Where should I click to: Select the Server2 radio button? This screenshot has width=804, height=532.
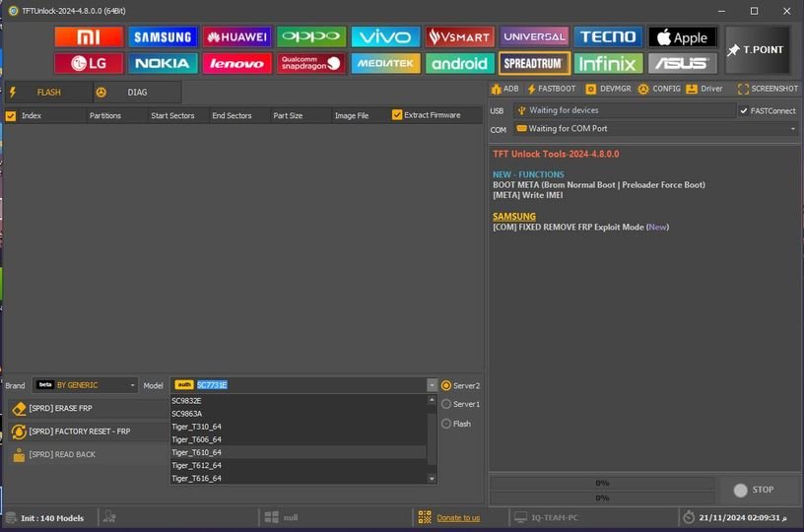[446, 385]
